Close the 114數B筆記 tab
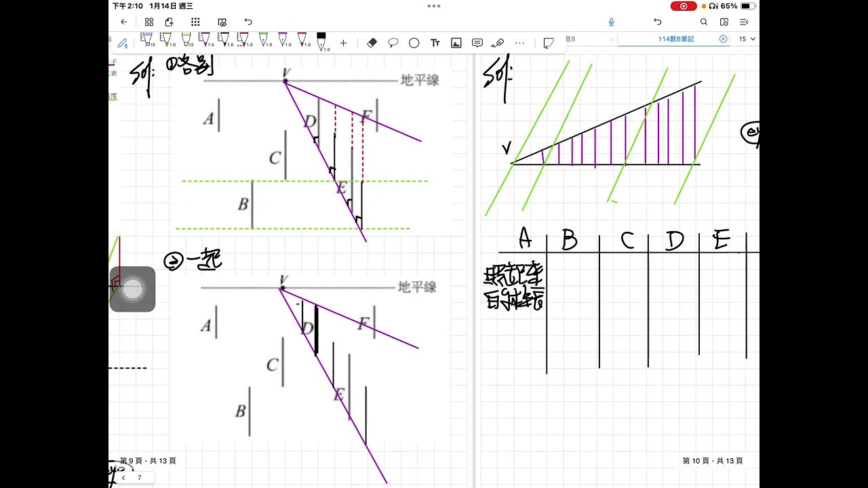The image size is (868, 488). pos(724,39)
